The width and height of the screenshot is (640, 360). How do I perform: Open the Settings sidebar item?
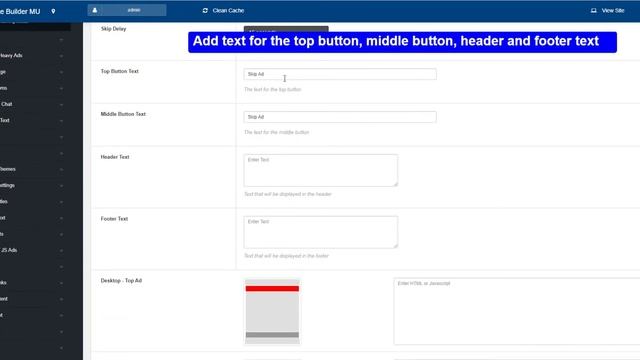tap(7, 185)
